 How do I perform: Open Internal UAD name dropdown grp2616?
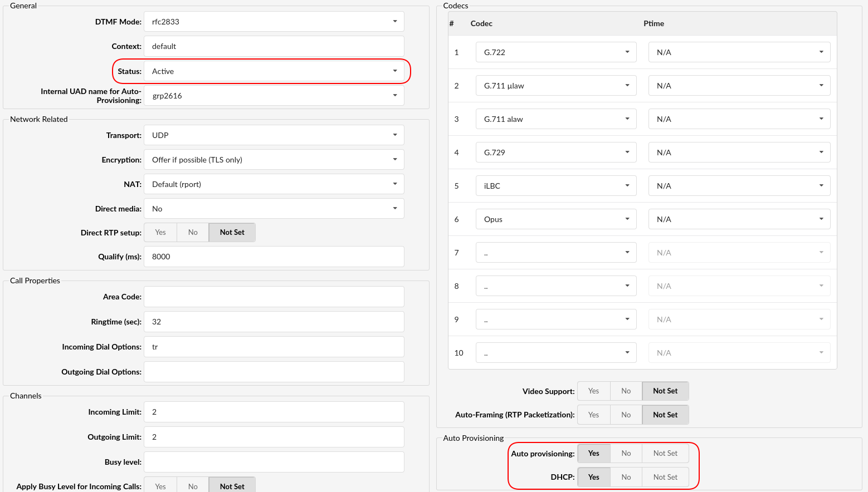[274, 96]
